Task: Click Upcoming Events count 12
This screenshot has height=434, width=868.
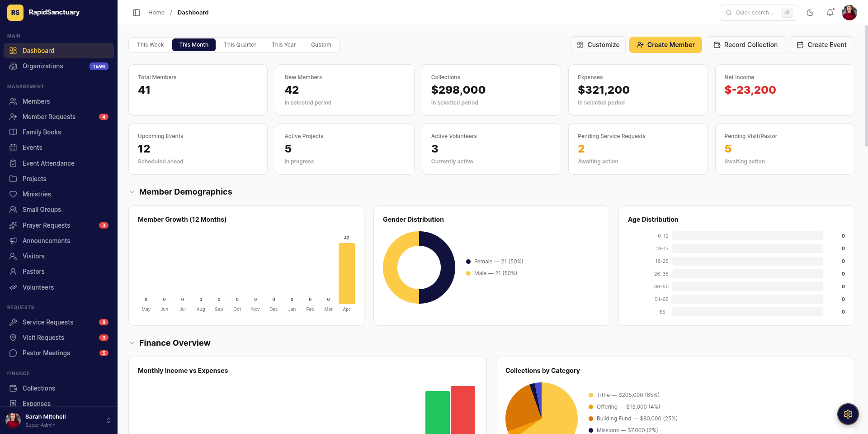Action: pos(144,149)
